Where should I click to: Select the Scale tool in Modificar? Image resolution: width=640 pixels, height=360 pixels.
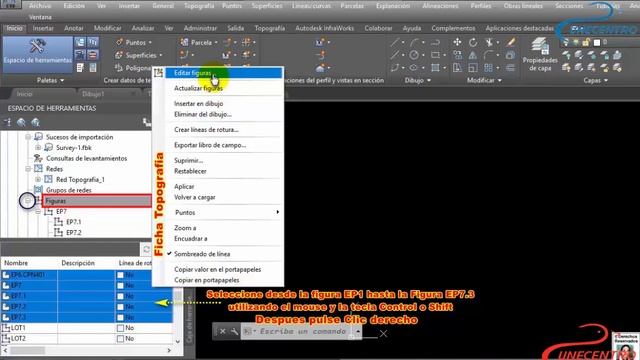(473, 68)
